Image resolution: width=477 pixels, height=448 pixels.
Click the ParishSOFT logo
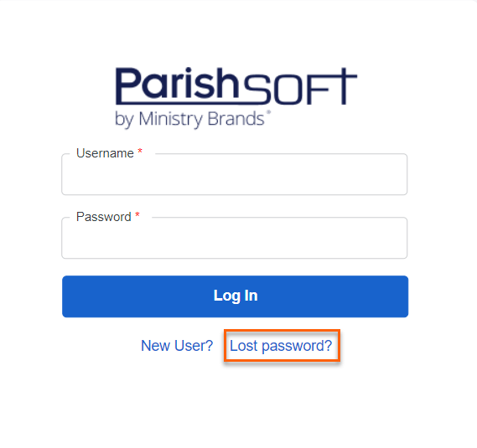click(x=236, y=98)
